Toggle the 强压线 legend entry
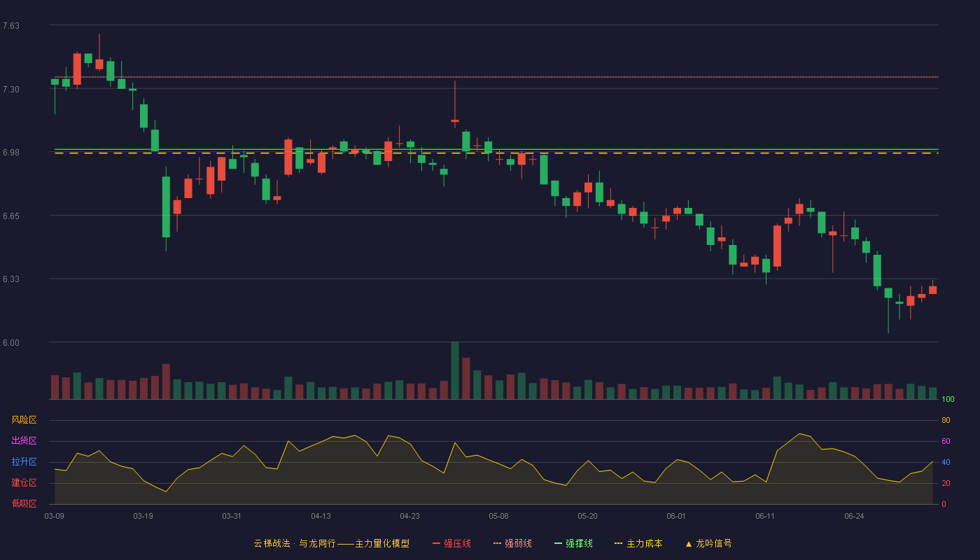The width and height of the screenshot is (980, 560). pyautogui.click(x=451, y=543)
